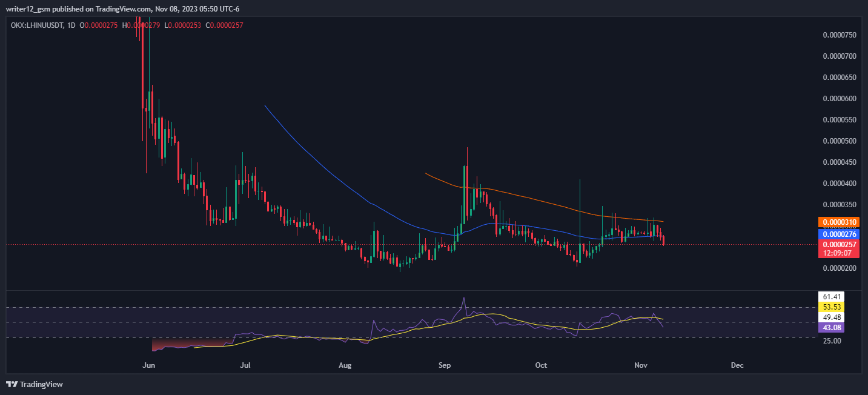This screenshot has width=868, height=395.
Task: Click the 0.0000750 price axis label
Action: [840, 35]
